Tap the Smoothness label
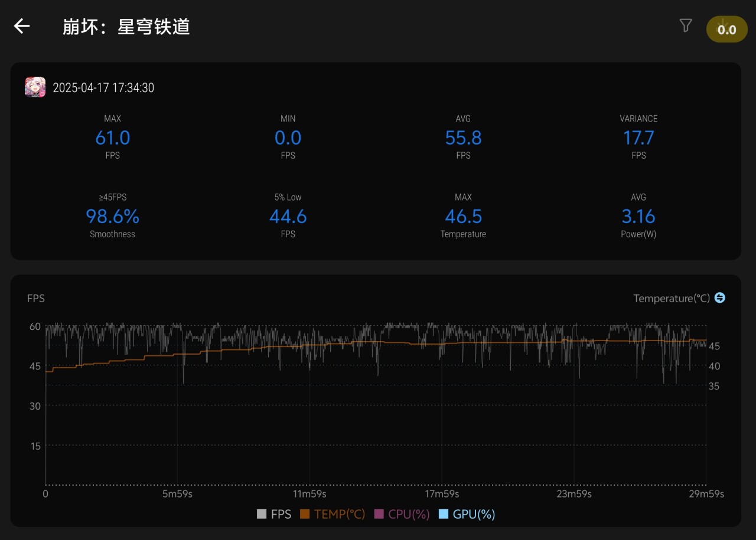756x540 pixels. 113,234
